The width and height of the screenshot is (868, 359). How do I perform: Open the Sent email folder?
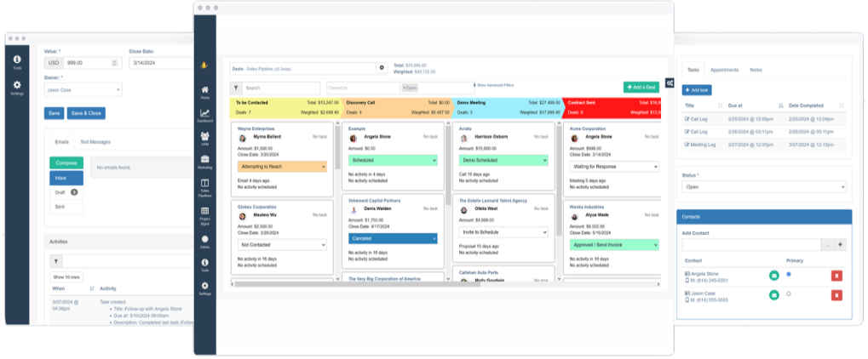[x=66, y=207]
